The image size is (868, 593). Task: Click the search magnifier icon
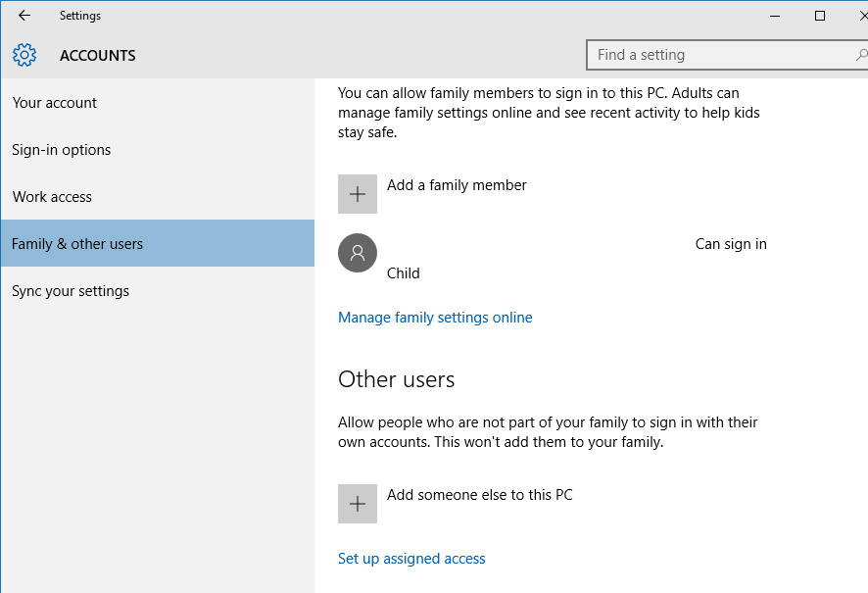pyautogui.click(x=861, y=55)
